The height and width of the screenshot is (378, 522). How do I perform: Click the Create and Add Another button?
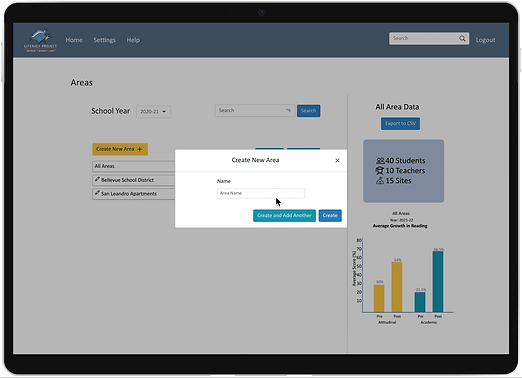pos(284,215)
